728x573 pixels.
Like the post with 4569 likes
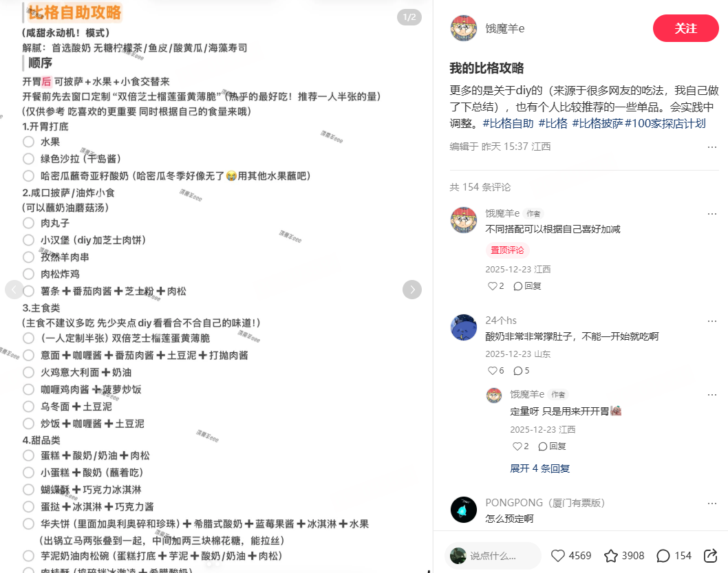(x=557, y=556)
